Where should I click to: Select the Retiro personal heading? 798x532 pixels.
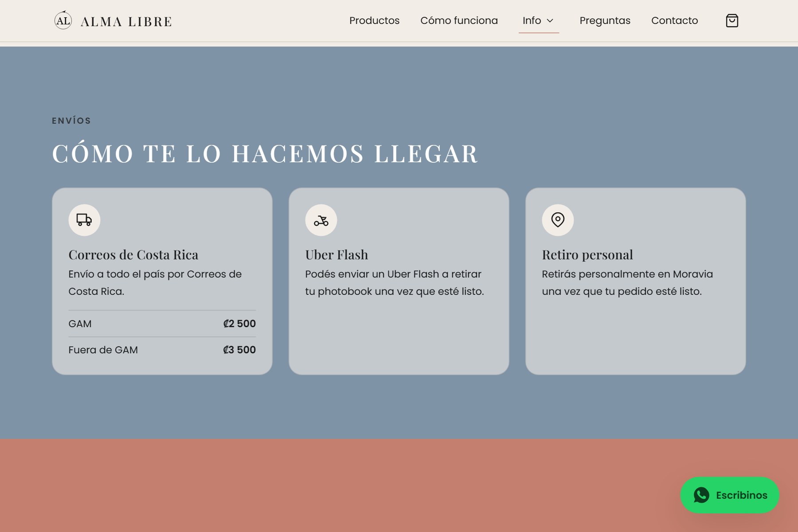click(x=587, y=255)
